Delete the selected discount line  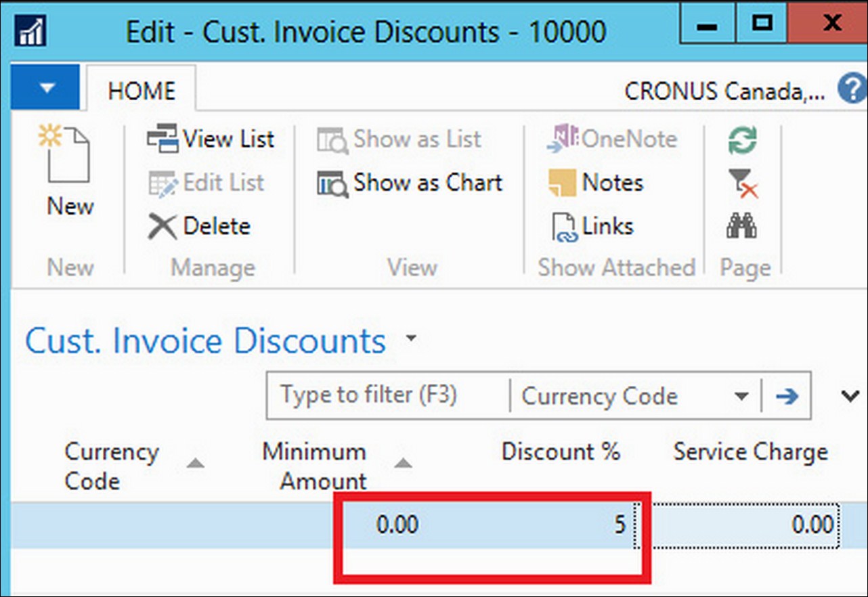199,226
